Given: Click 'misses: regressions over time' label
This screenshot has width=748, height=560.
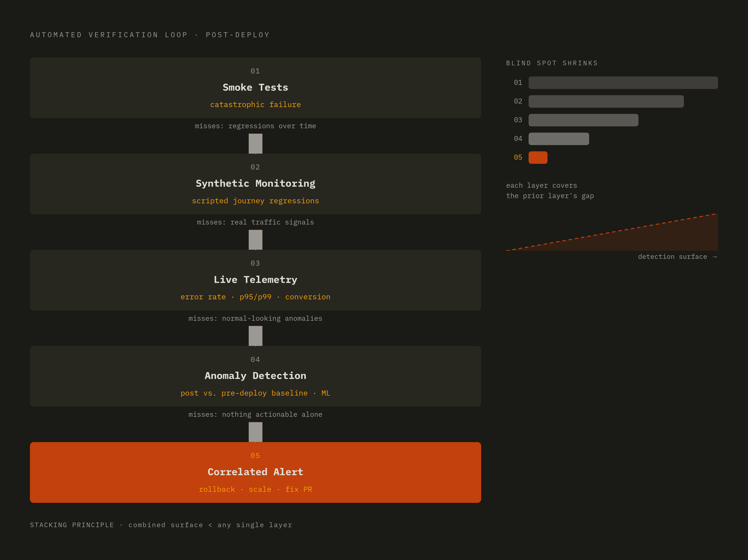Looking at the screenshot, I should tap(255, 126).
